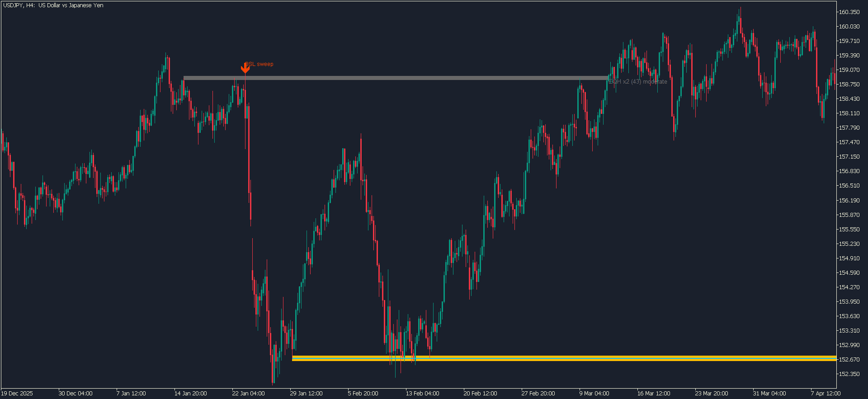This screenshot has width=868, height=399.
Task: Click the '23 Mar 20:00' time axis label
Action: [712, 394]
